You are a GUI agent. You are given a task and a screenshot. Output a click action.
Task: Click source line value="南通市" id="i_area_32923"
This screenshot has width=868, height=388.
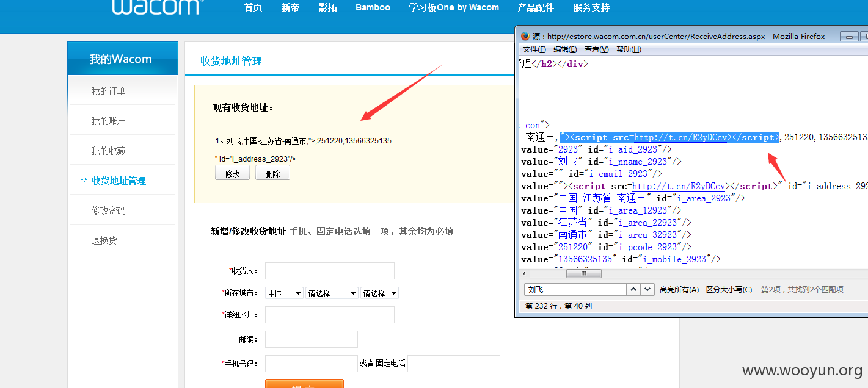[606, 235]
